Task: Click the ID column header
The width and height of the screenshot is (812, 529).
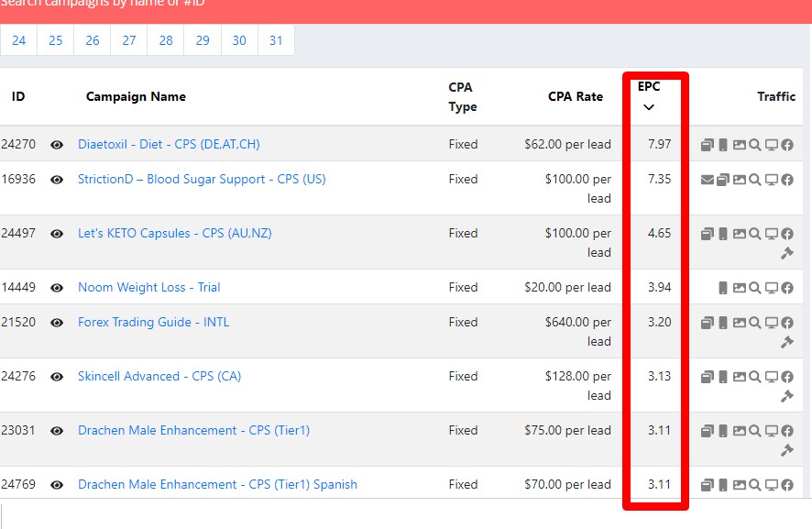Action: coord(18,96)
